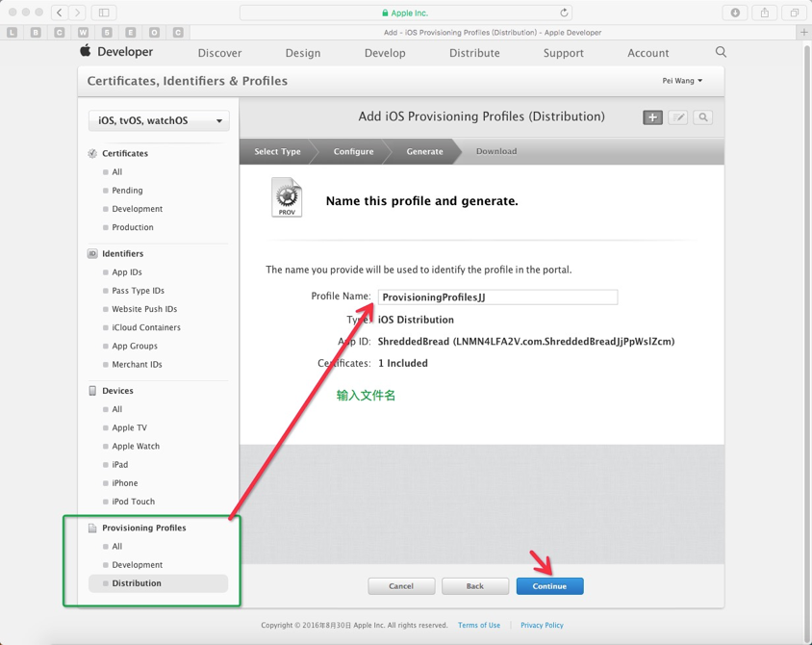Open the Discover menu
The height and width of the screenshot is (645, 812).
[219, 53]
